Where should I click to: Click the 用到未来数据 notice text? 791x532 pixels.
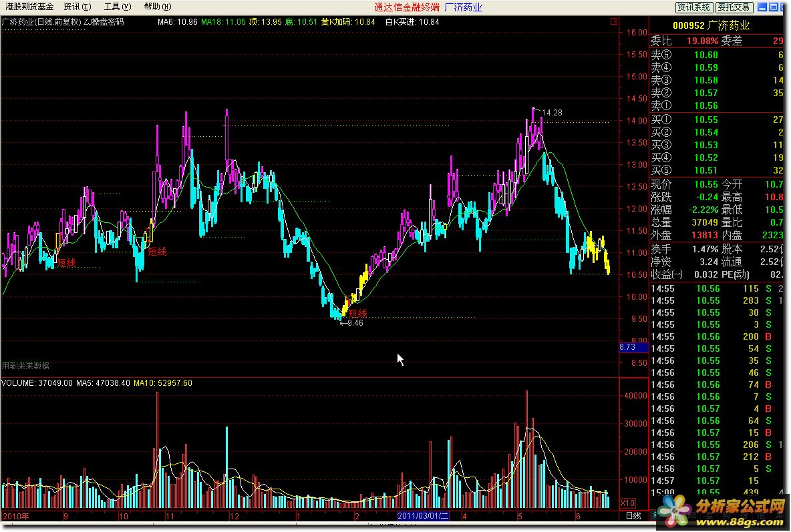(26, 366)
